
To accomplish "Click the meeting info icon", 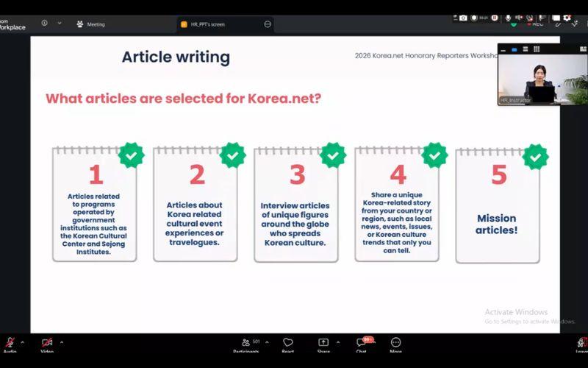I will pyautogui.click(x=44, y=23).
